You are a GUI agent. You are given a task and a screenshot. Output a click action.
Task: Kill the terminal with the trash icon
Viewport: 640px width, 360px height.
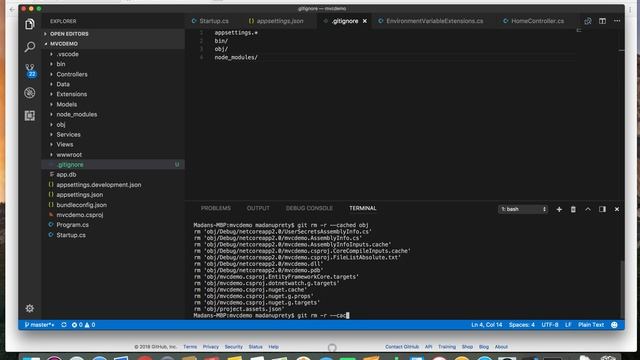tap(573, 209)
